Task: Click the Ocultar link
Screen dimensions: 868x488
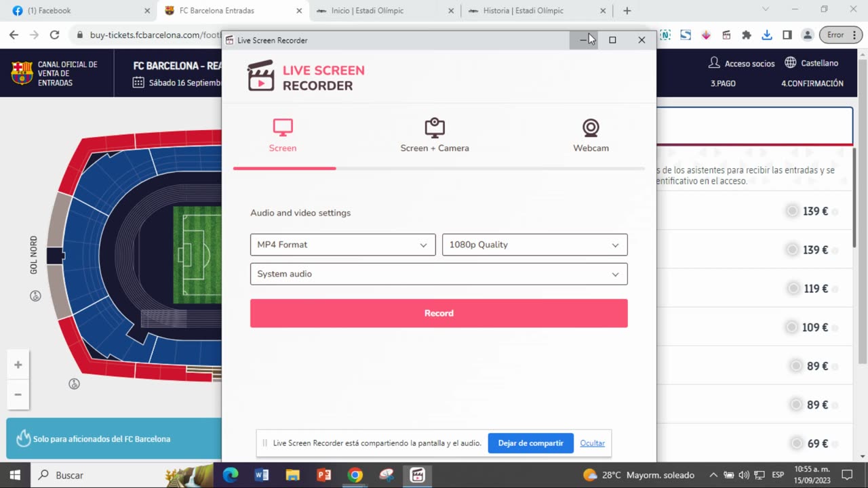Action: coord(592,443)
